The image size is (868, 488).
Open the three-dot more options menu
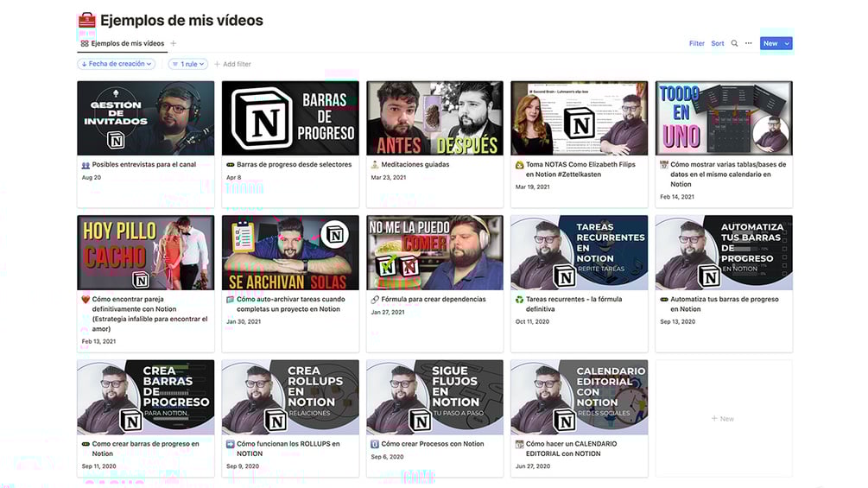coord(749,43)
